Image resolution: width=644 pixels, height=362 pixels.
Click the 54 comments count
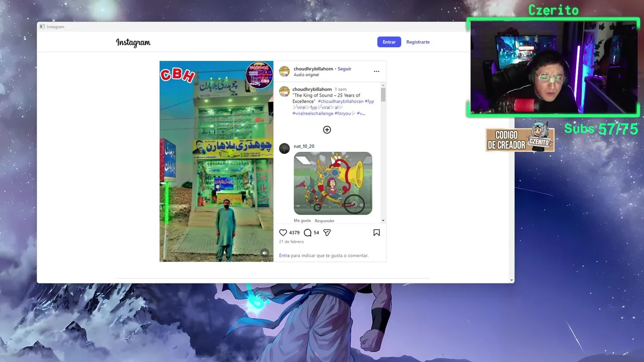tap(316, 233)
